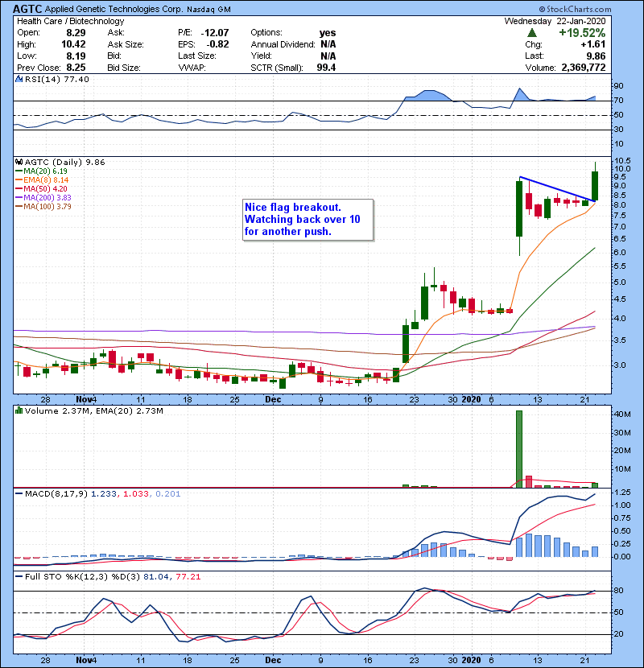Click the Chg value +1.61

click(x=592, y=44)
